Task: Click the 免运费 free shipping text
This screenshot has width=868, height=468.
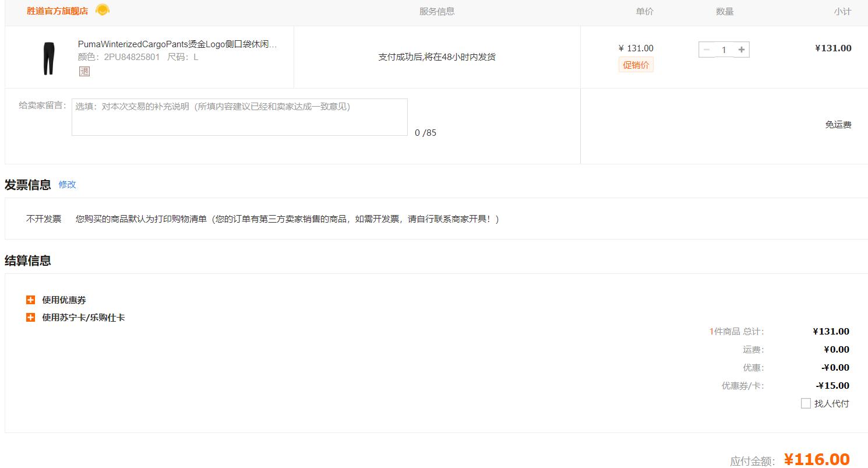Action: tap(838, 125)
